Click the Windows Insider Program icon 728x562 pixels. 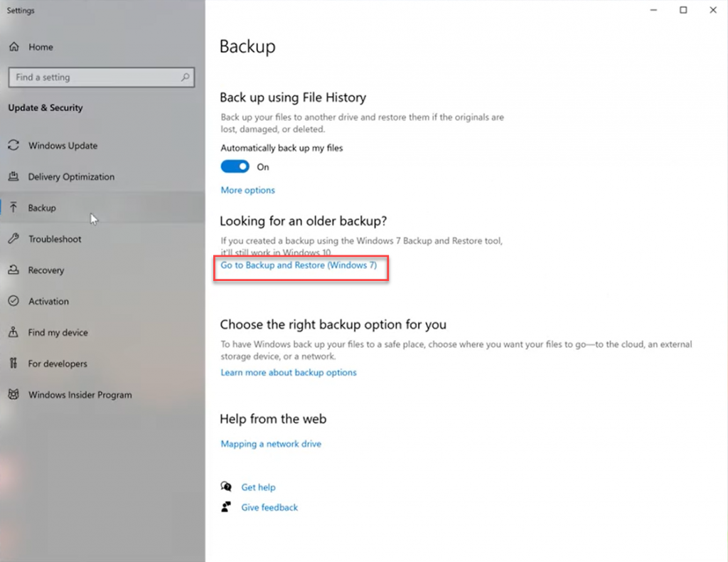point(14,394)
